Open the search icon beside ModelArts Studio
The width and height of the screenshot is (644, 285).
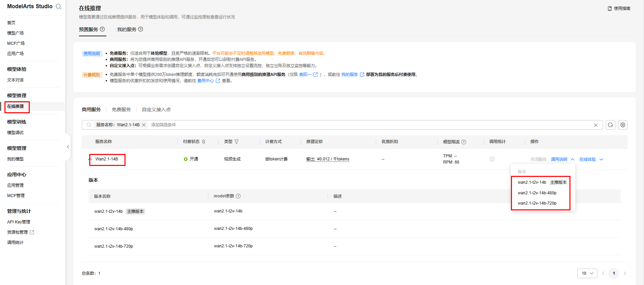(58, 7)
